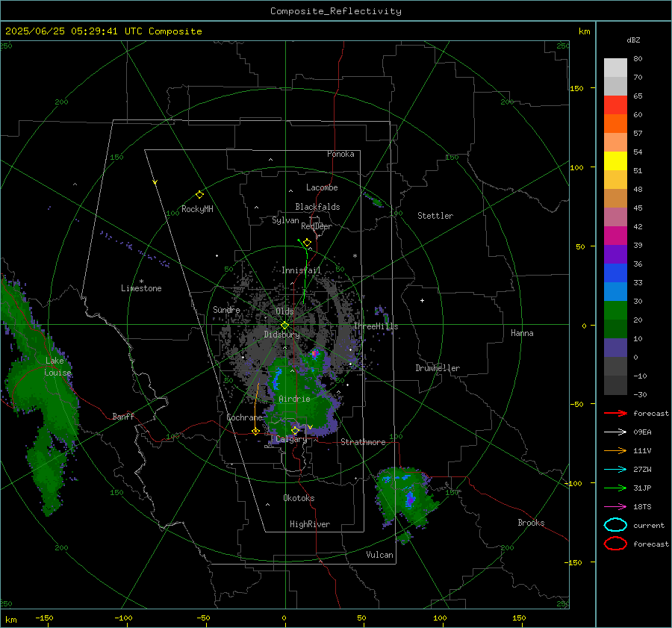Image resolution: width=672 pixels, height=628 pixels.
Task: Select the bright yellow 51-54 dBZ swatch
Action: click(x=615, y=161)
